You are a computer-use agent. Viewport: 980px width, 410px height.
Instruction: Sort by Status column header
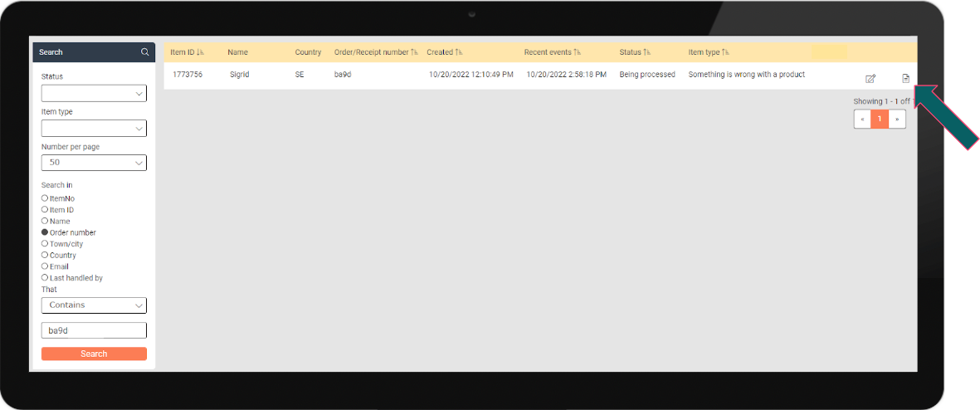click(x=635, y=52)
